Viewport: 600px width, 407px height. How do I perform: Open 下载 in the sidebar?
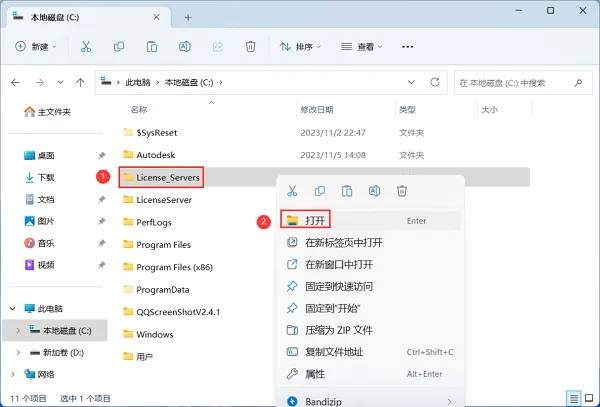click(x=39, y=177)
